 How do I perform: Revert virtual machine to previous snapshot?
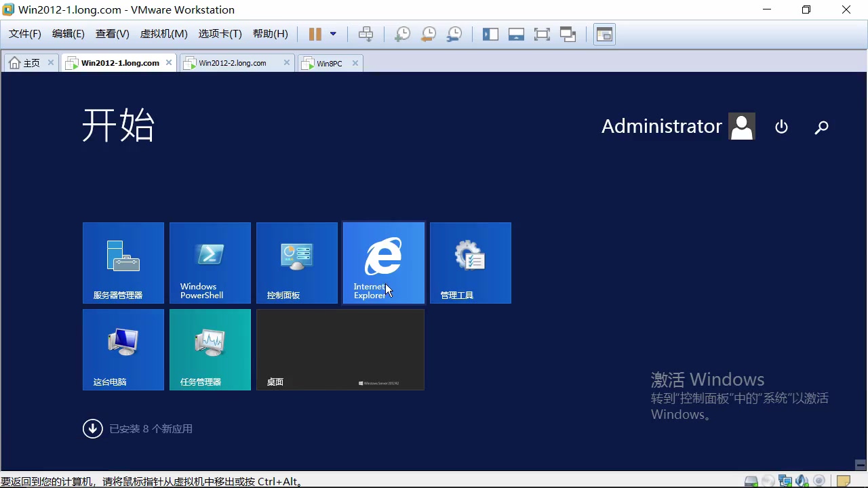point(429,34)
